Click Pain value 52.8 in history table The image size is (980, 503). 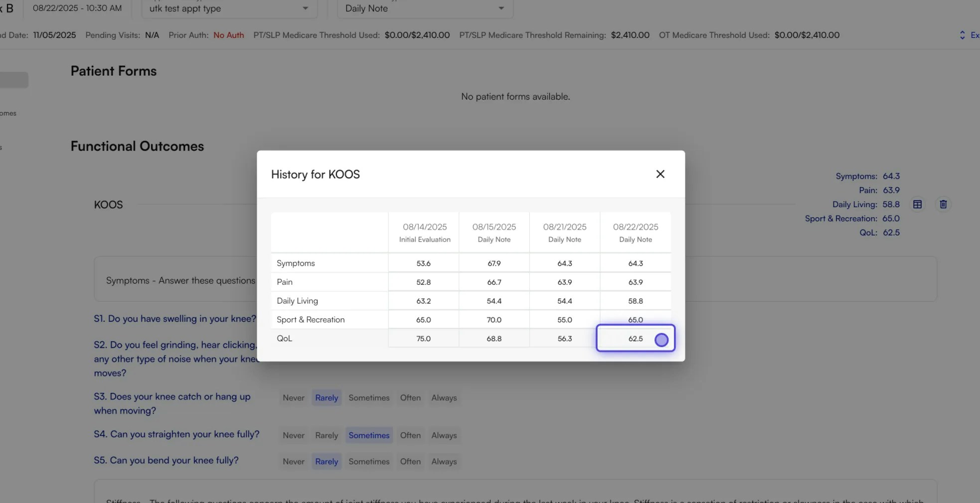(x=424, y=282)
